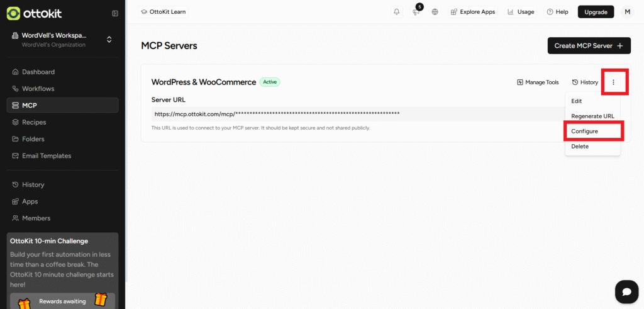Viewport: 644px width, 309px height.
Task: Select MCP in sidebar
Action: pos(62,105)
